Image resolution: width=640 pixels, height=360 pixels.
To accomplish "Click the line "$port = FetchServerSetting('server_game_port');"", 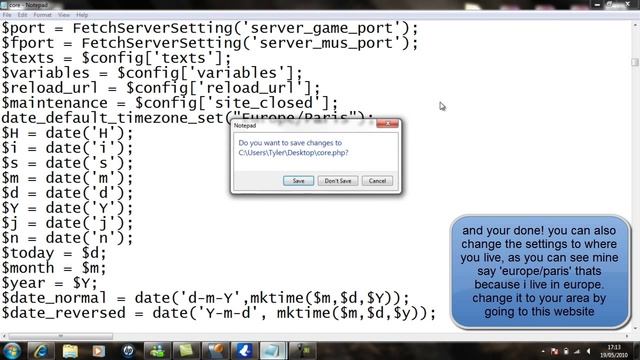I will pos(210,28).
